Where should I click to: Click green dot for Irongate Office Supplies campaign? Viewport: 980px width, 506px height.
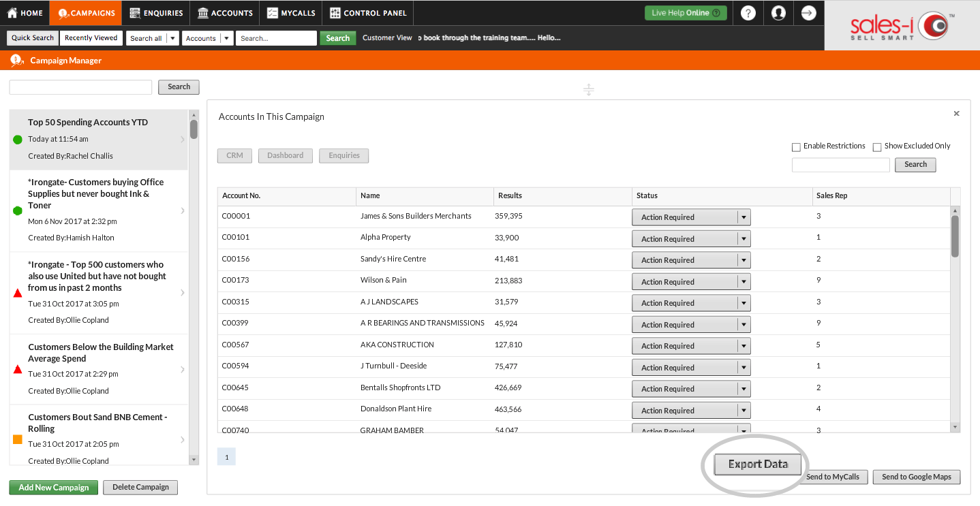pyautogui.click(x=18, y=210)
